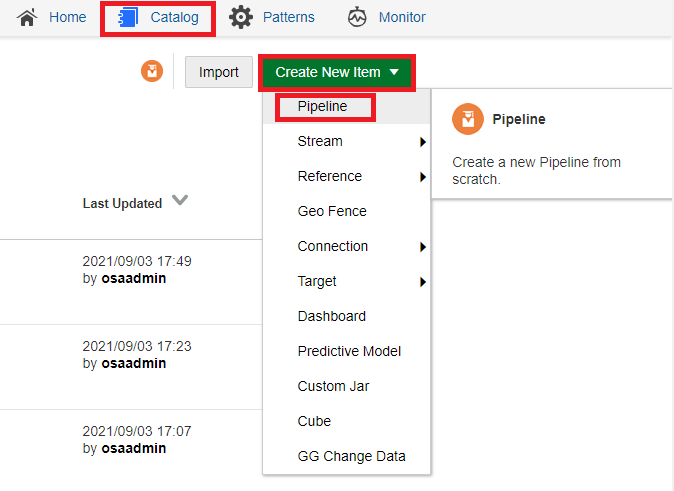The image size is (674, 491).
Task: Click the orange pipeline icon beside Import
Action: [152, 72]
